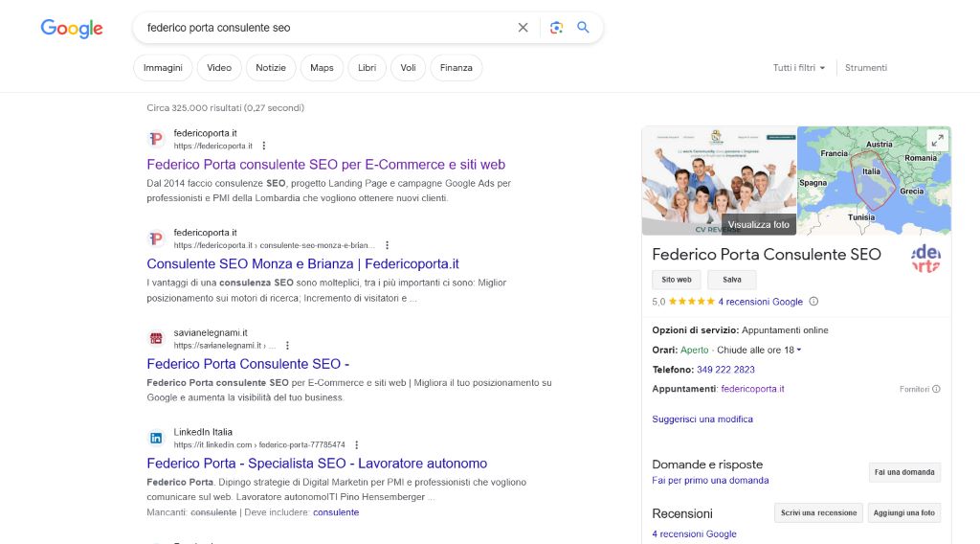Click favicon of the Monza e Brianza result
Screen dimensions: 980x544
click(156, 238)
